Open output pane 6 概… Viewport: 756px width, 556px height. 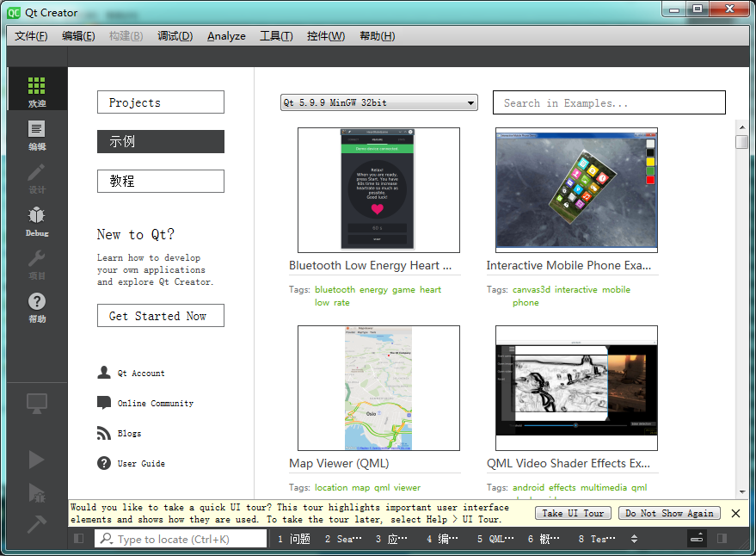coord(544,539)
